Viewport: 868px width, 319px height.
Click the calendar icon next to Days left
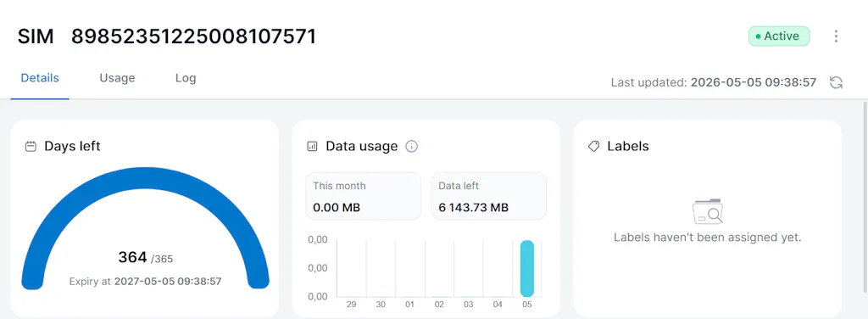[x=31, y=147]
